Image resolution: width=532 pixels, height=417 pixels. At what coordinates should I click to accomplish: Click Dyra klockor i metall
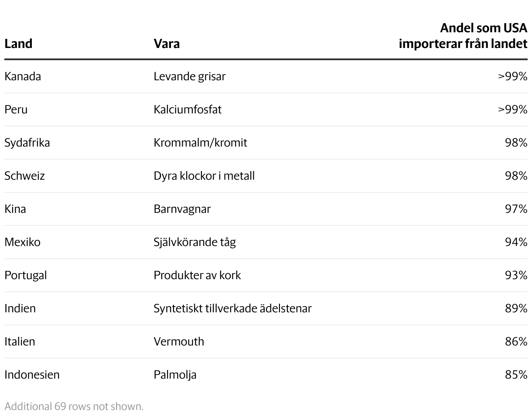[x=204, y=176]
